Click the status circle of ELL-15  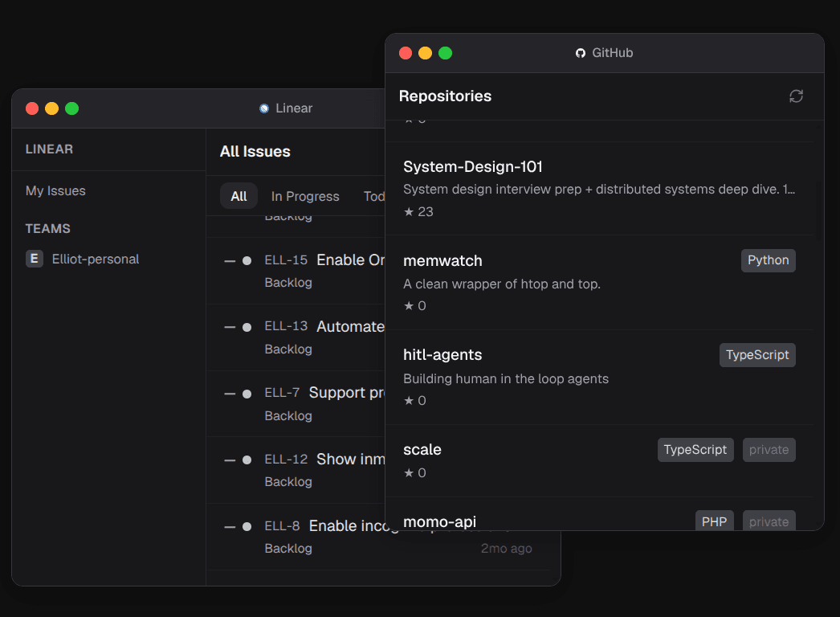[247, 260]
